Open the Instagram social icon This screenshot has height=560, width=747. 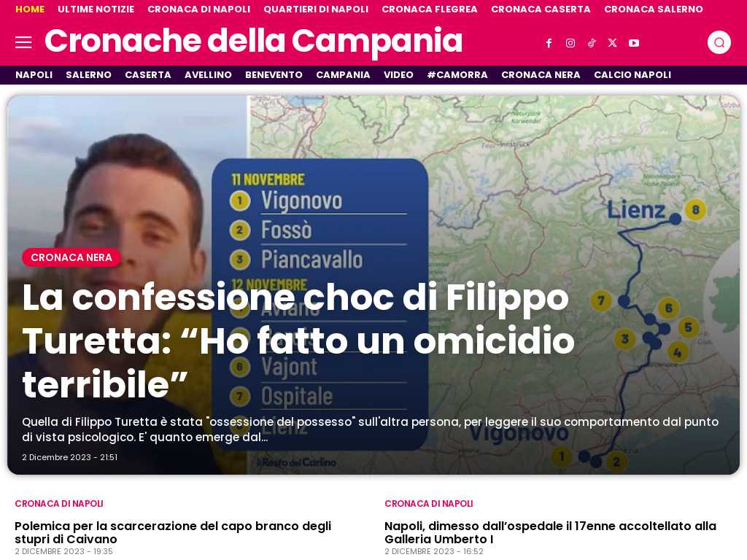pos(570,43)
